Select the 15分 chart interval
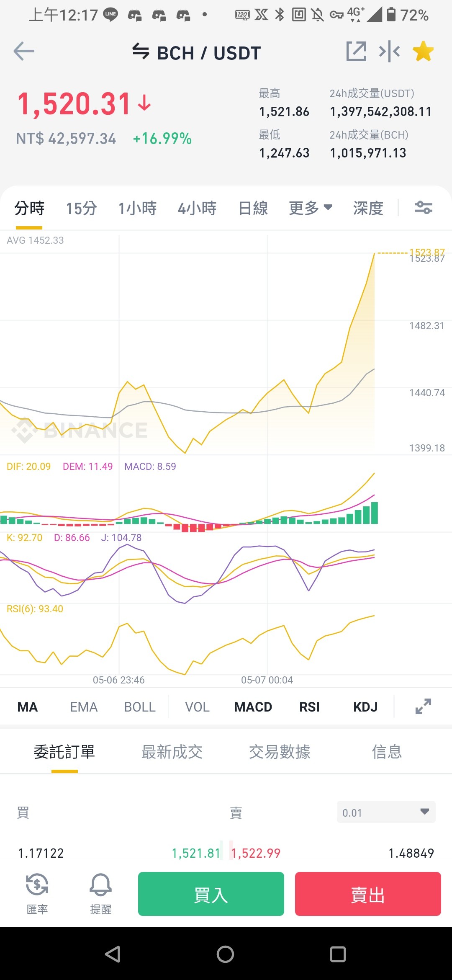Image resolution: width=452 pixels, height=980 pixels. point(82,208)
